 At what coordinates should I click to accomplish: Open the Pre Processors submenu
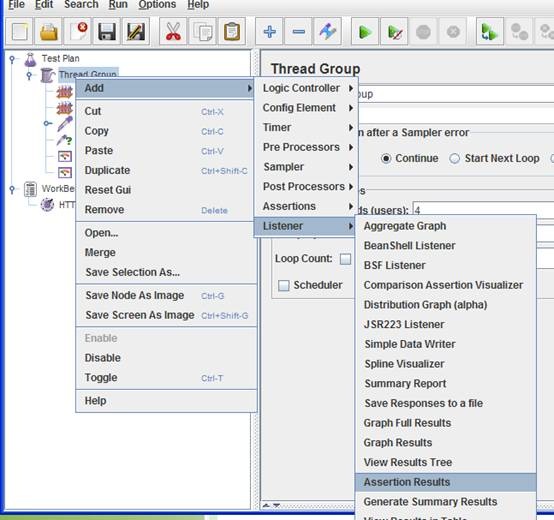306,147
